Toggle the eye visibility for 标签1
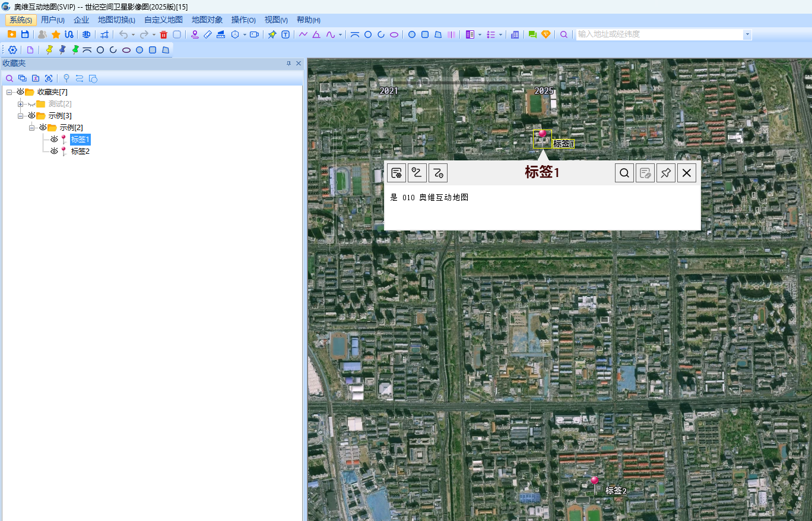The width and height of the screenshot is (812, 521). [54, 140]
